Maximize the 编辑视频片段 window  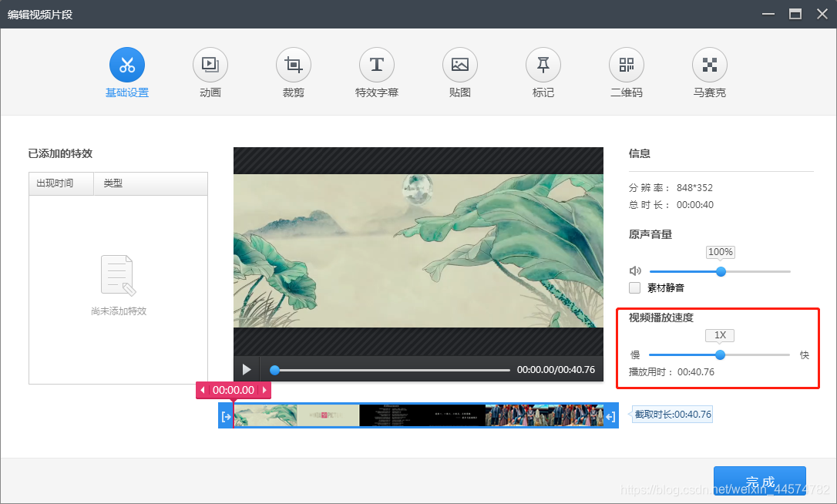tap(795, 15)
